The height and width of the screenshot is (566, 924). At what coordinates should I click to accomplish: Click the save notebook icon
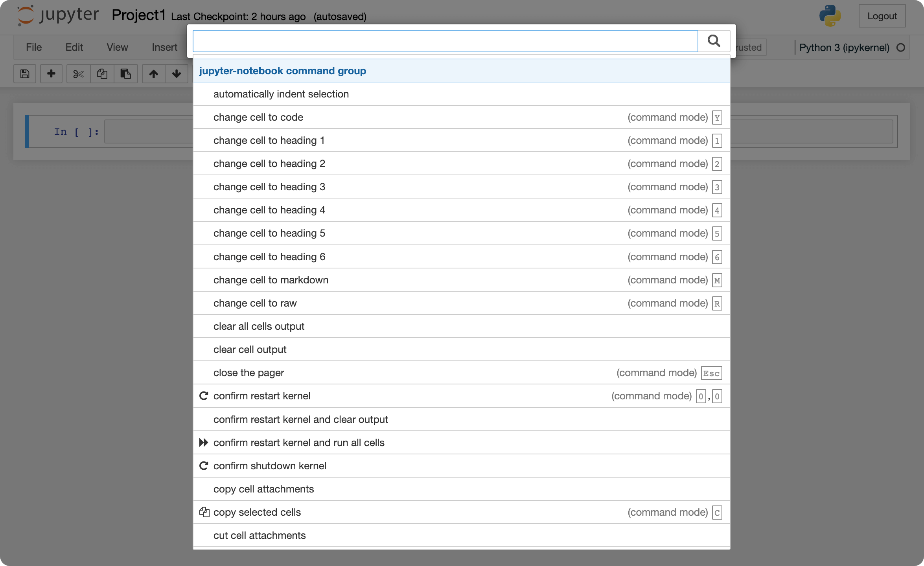pos(25,74)
